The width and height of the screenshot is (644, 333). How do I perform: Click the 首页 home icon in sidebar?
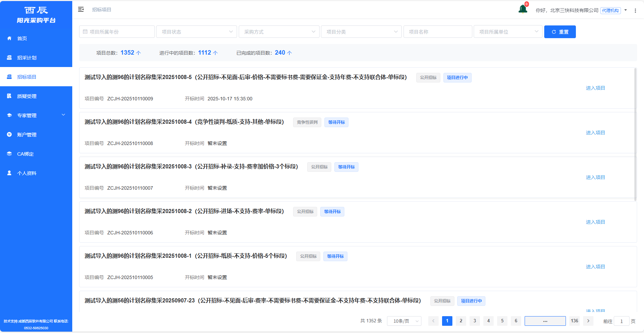tap(9, 38)
